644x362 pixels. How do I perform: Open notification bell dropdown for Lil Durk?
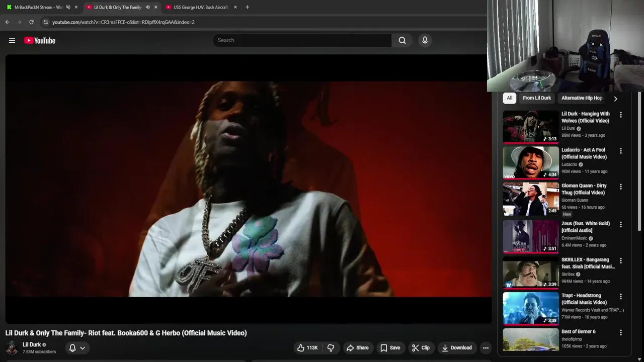click(x=77, y=348)
